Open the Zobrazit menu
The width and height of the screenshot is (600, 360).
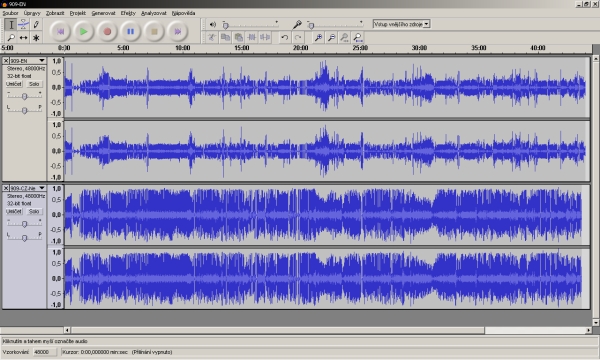click(x=55, y=13)
